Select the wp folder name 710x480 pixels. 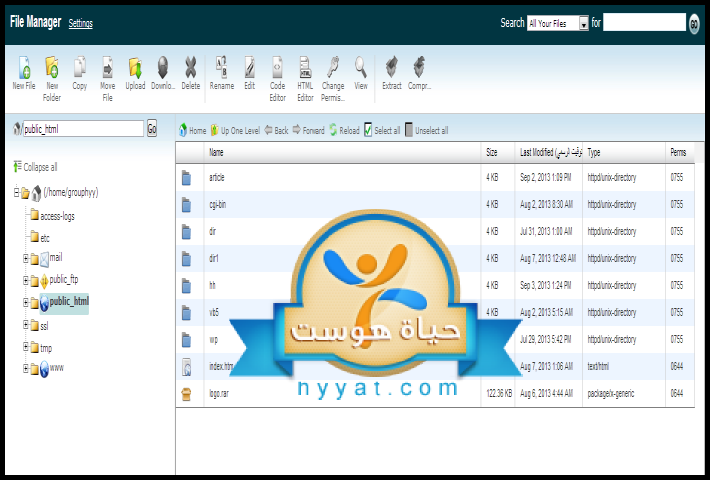(x=213, y=340)
